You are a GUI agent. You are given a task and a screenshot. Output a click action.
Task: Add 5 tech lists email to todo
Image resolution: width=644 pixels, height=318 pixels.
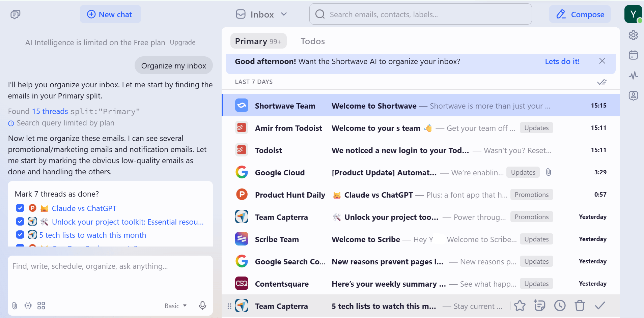540,306
